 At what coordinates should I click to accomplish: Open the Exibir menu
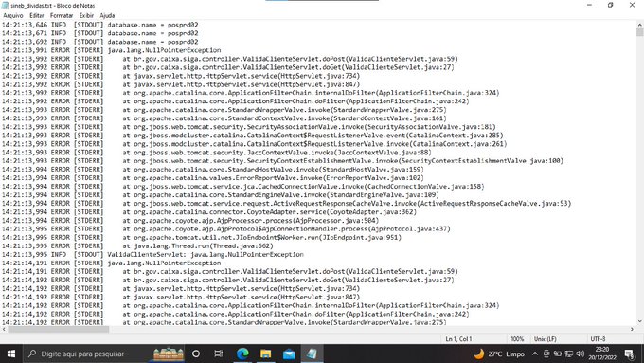click(86, 15)
